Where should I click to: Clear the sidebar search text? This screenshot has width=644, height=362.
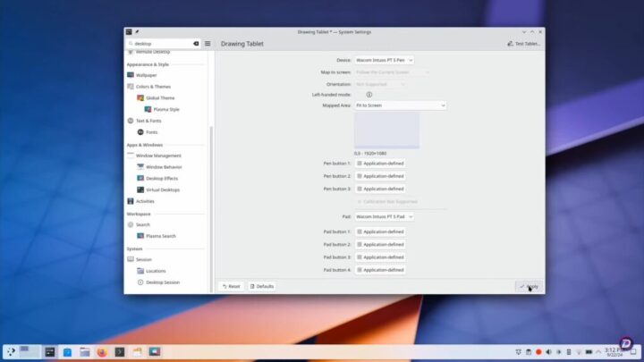click(x=196, y=44)
